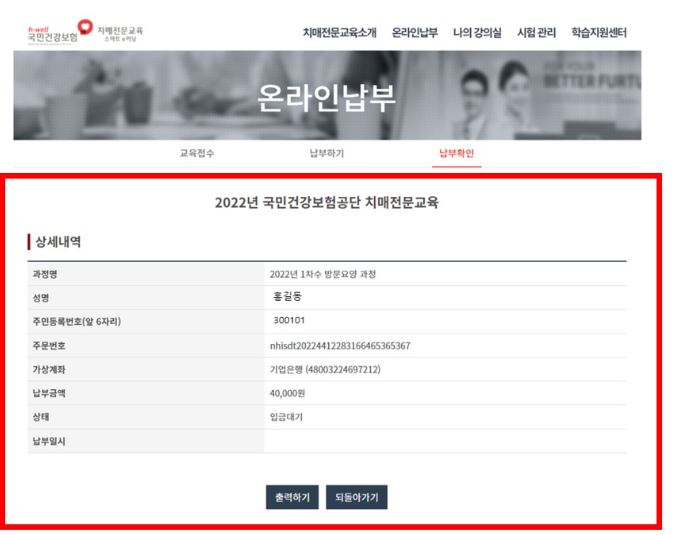
Task: Click the 되돌아가기 button
Action: (x=357, y=497)
